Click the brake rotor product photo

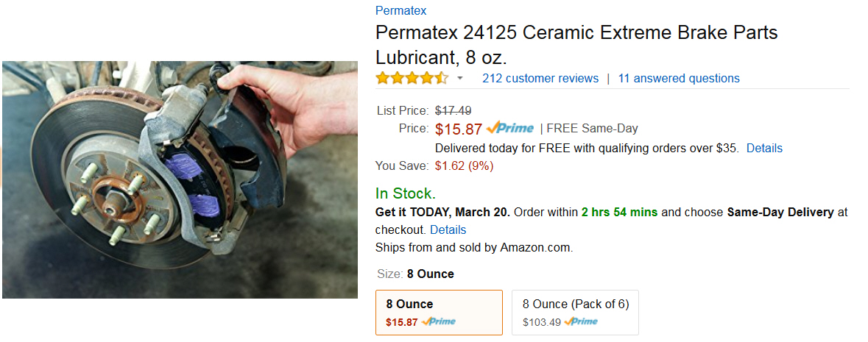click(180, 179)
